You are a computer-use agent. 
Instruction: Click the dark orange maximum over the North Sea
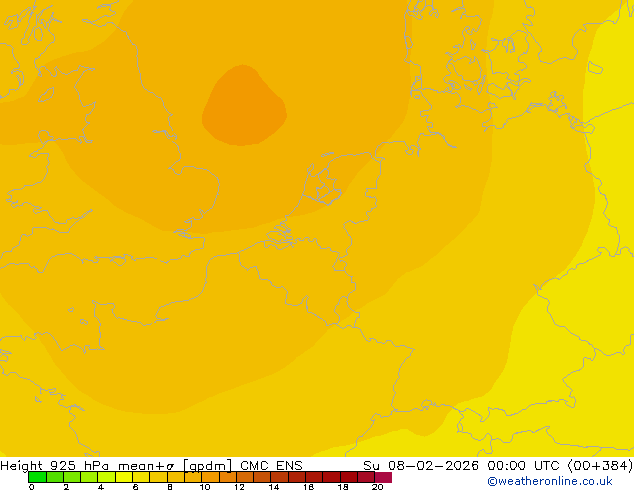tap(244, 106)
